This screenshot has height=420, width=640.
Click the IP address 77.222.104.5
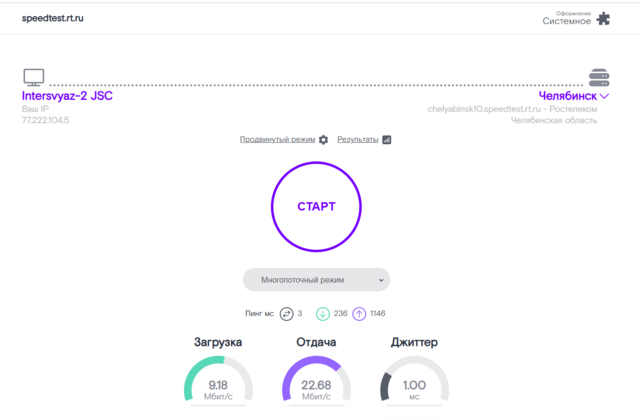(46, 120)
